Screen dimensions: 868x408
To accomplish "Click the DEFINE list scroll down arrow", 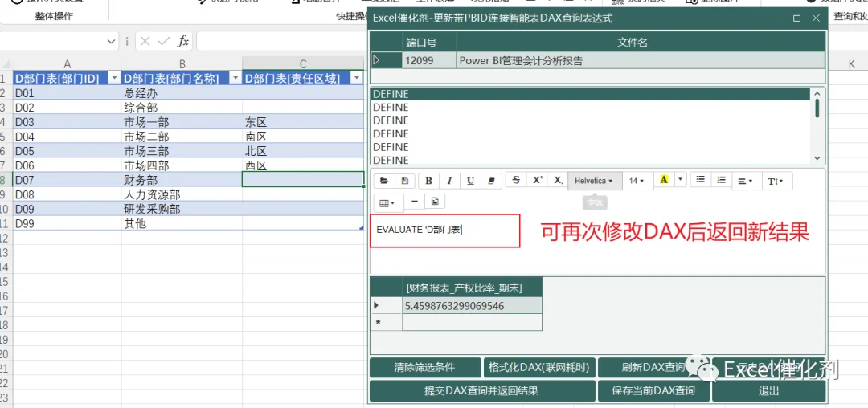I will [x=817, y=158].
